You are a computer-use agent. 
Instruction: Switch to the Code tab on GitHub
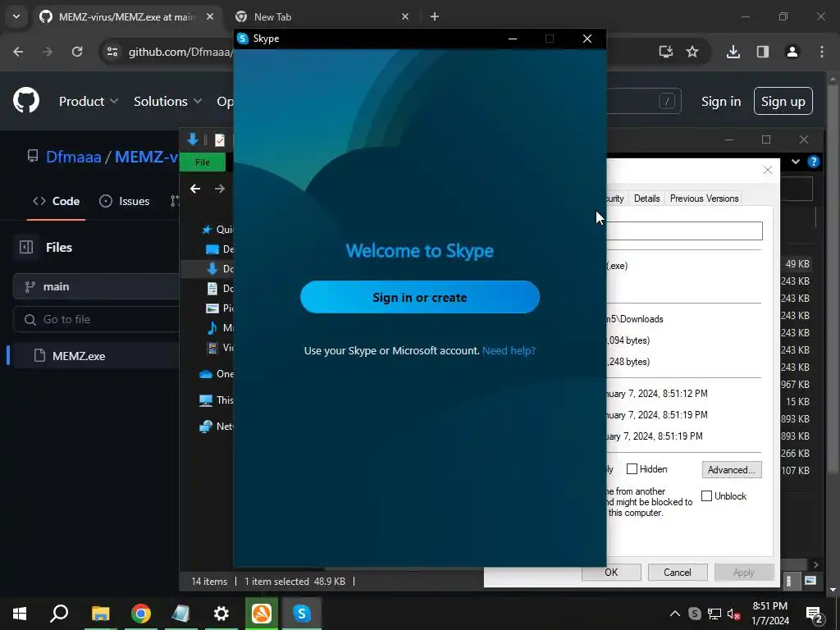(x=57, y=202)
